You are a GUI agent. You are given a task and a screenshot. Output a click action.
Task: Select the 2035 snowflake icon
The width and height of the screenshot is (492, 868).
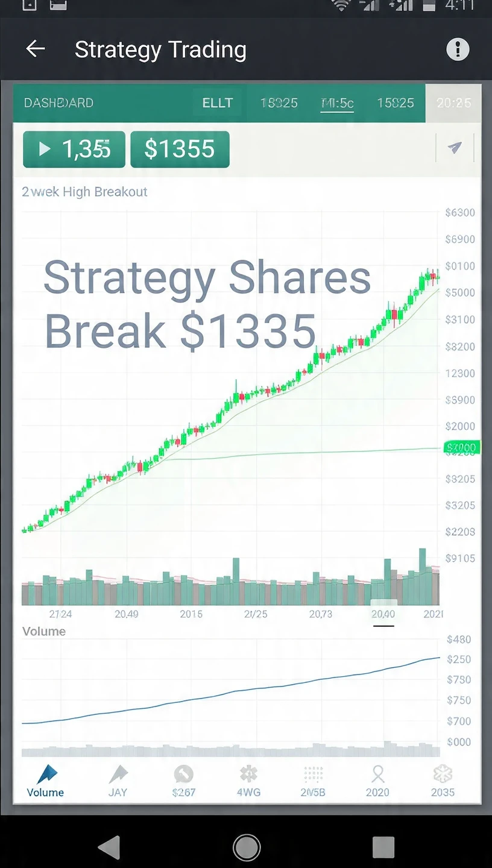click(x=443, y=781)
